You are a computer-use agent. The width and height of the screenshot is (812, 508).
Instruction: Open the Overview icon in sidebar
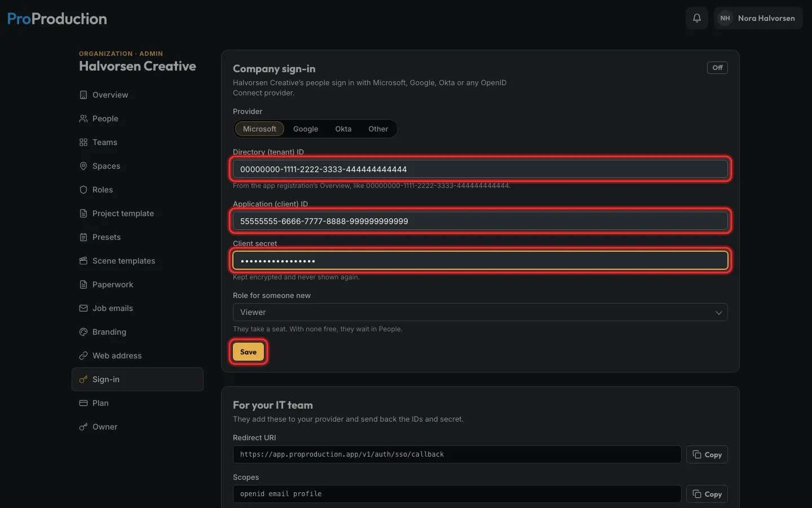click(83, 95)
